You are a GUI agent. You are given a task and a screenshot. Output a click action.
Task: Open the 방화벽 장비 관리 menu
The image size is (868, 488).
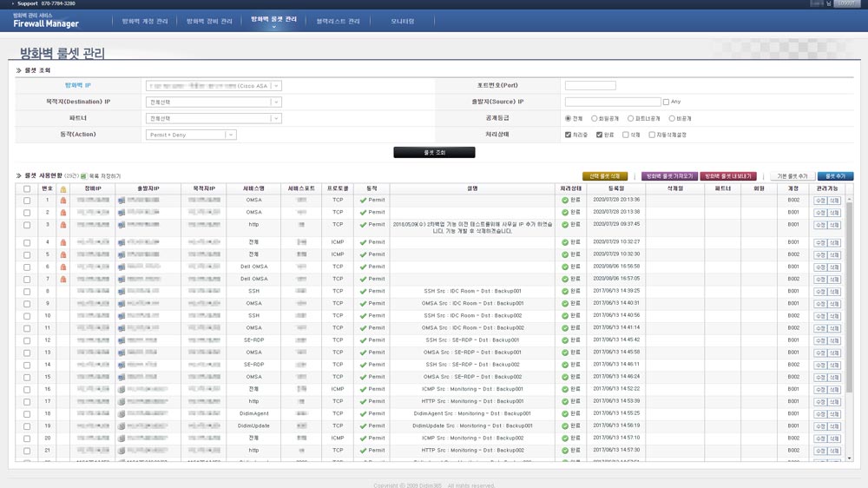point(209,21)
